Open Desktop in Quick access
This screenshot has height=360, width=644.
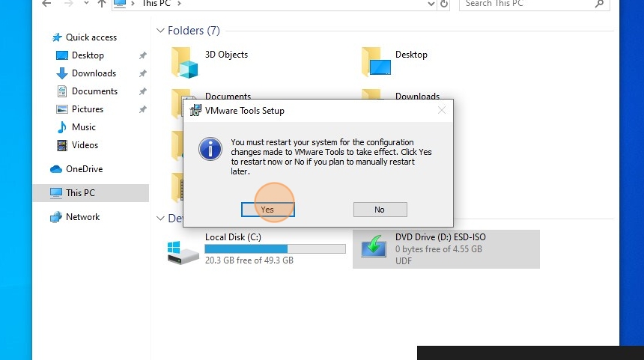click(88, 55)
